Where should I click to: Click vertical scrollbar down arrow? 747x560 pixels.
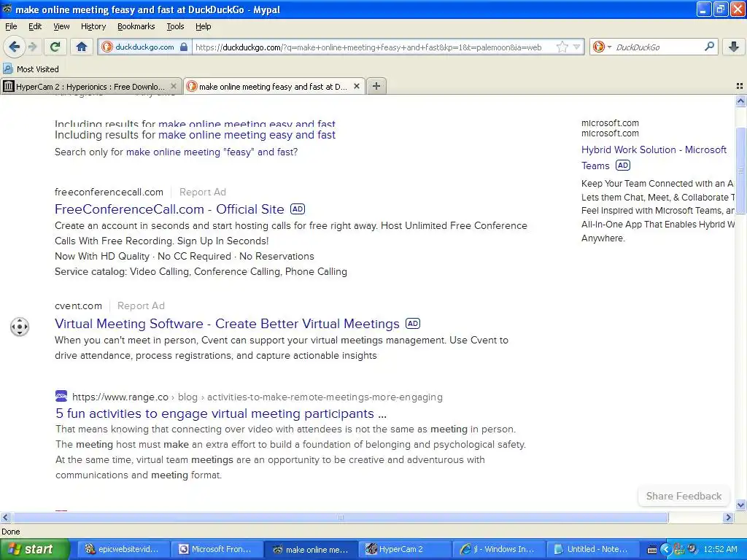(x=740, y=505)
